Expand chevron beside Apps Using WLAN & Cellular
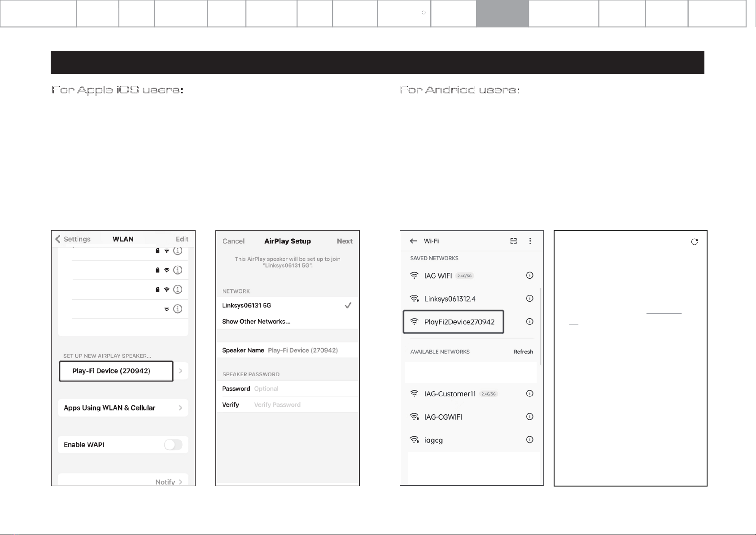 click(180, 408)
